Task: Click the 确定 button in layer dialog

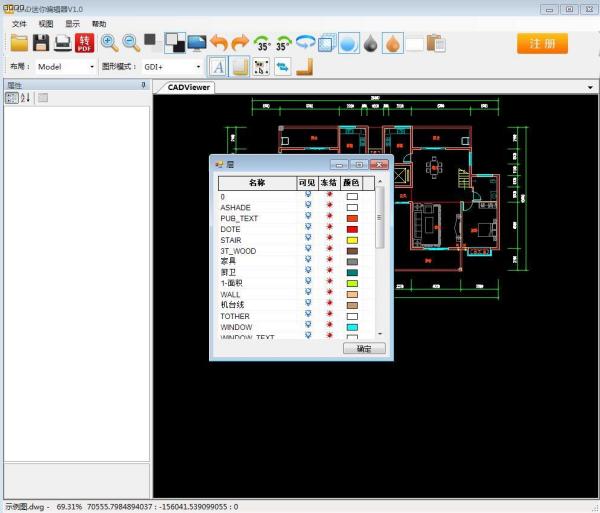Action: (364, 349)
